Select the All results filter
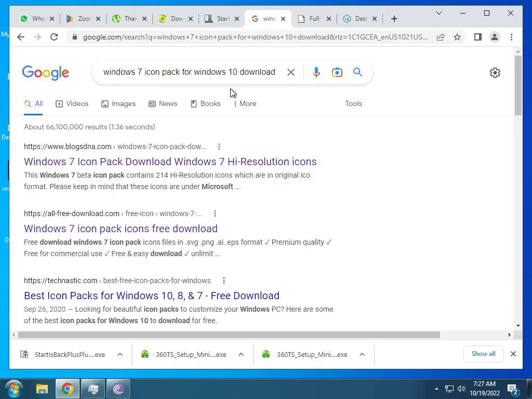The height and width of the screenshot is (399, 532). click(33, 104)
